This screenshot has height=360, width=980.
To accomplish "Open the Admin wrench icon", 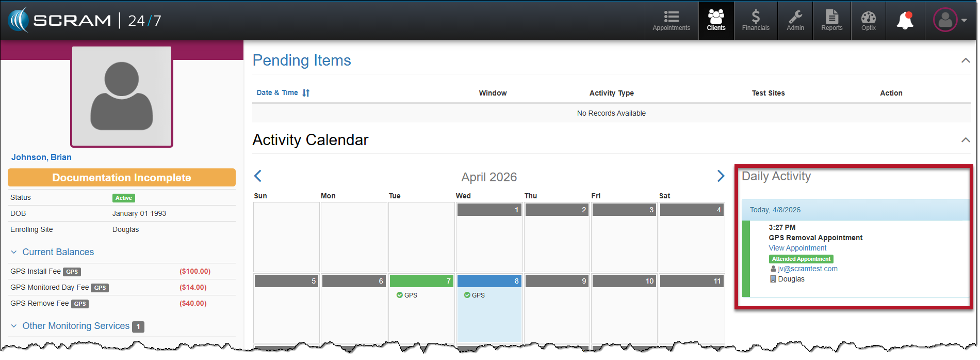I will coord(795,21).
